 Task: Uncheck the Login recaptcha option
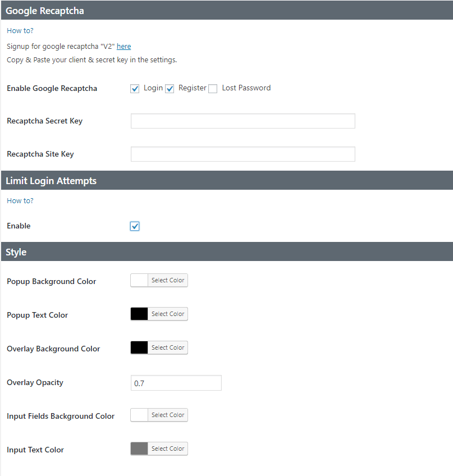pyautogui.click(x=135, y=88)
